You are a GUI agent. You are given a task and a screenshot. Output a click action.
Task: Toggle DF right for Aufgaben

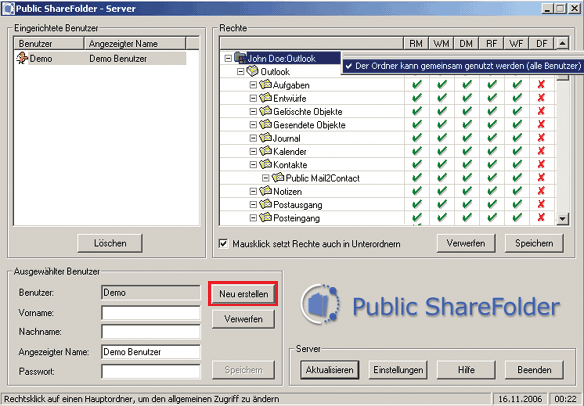[x=541, y=85]
